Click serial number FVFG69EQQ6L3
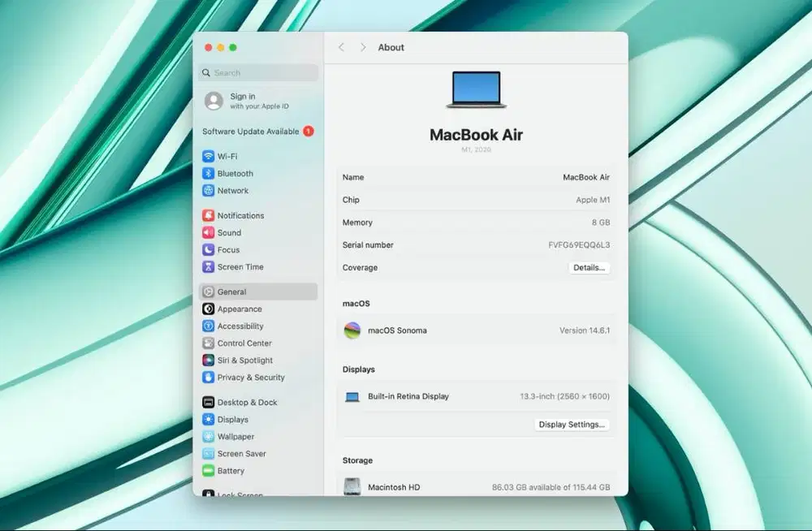Image resolution: width=812 pixels, height=531 pixels. 579,244
